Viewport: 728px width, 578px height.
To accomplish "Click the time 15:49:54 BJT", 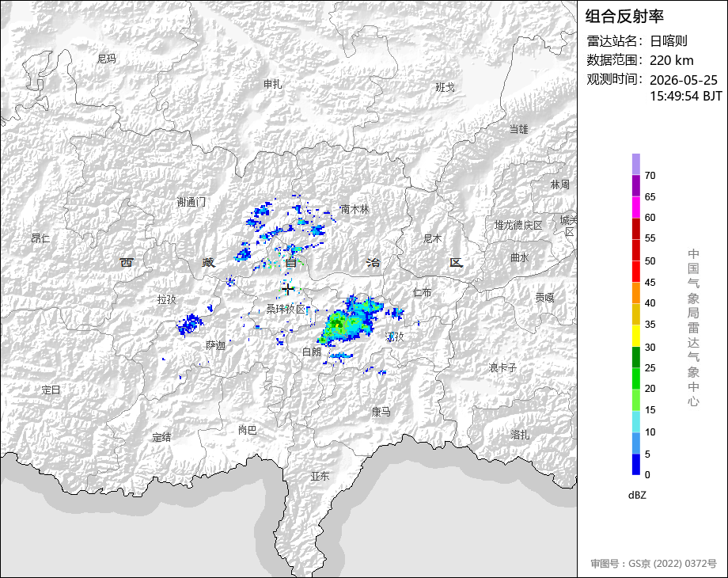I will click(x=686, y=96).
